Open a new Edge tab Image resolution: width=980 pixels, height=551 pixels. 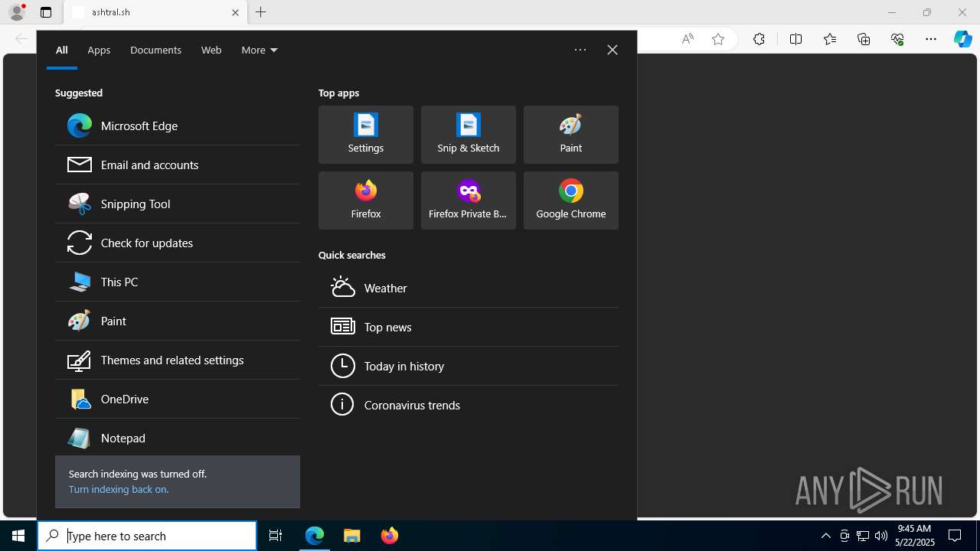(261, 12)
